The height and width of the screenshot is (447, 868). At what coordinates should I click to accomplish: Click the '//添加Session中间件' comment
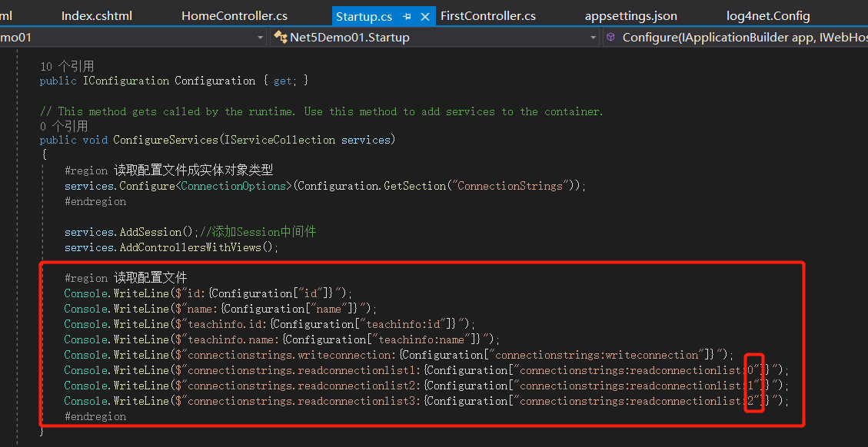pyautogui.click(x=258, y=232)
